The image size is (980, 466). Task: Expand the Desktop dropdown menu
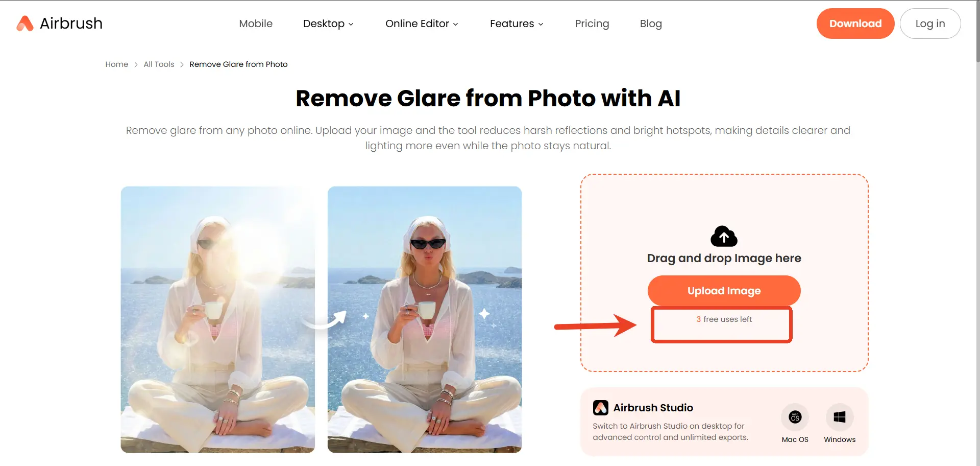pyautogui.click(x=328, y=24)
